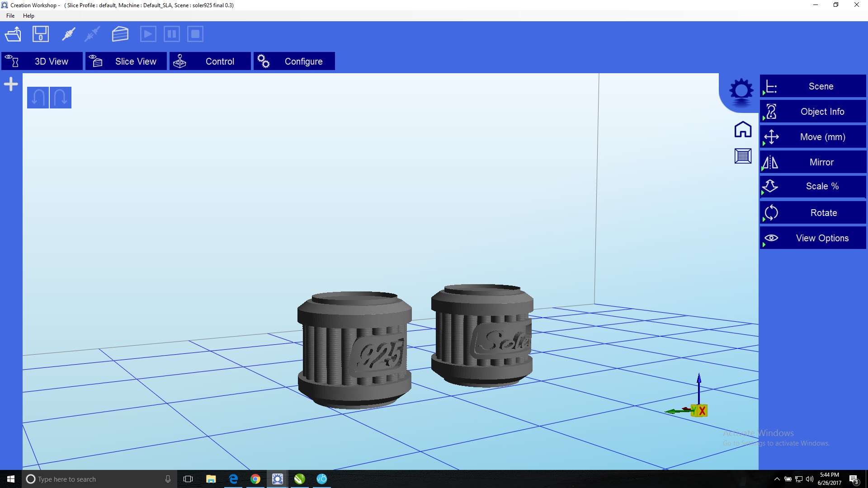Screen dimensions: 868x488
Task: Expand the Object Info section
Action: (813, 112)
